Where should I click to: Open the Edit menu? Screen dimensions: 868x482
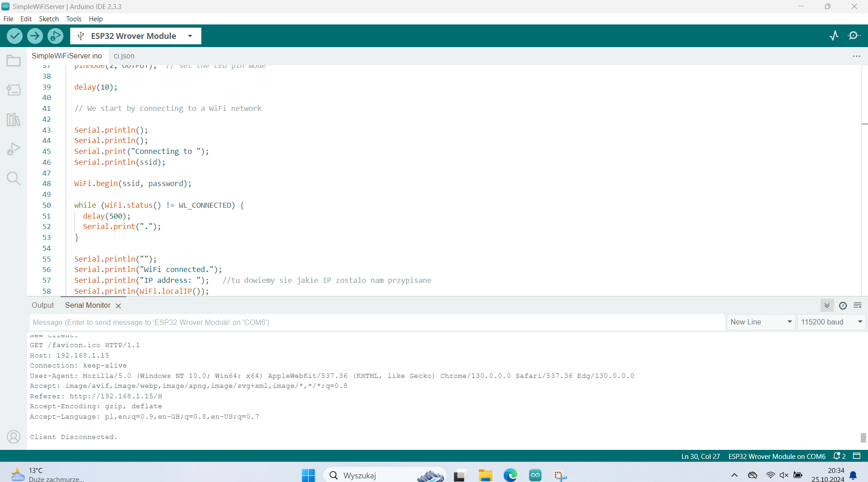coord(26,19)
